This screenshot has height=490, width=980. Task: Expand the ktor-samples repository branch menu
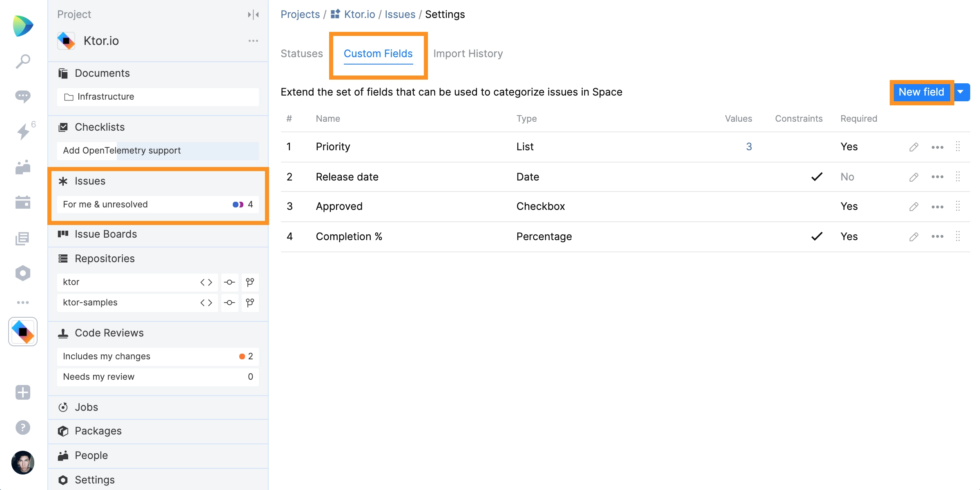click(249, 303)
